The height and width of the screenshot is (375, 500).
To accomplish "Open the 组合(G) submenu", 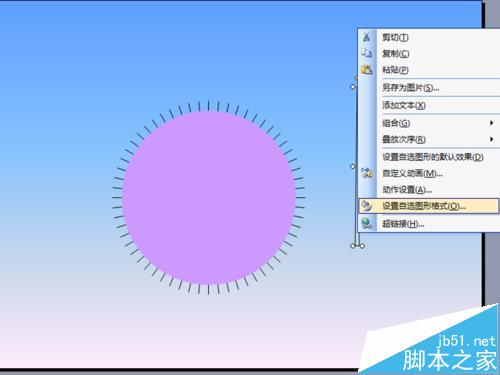I will [x=429, y=123].
